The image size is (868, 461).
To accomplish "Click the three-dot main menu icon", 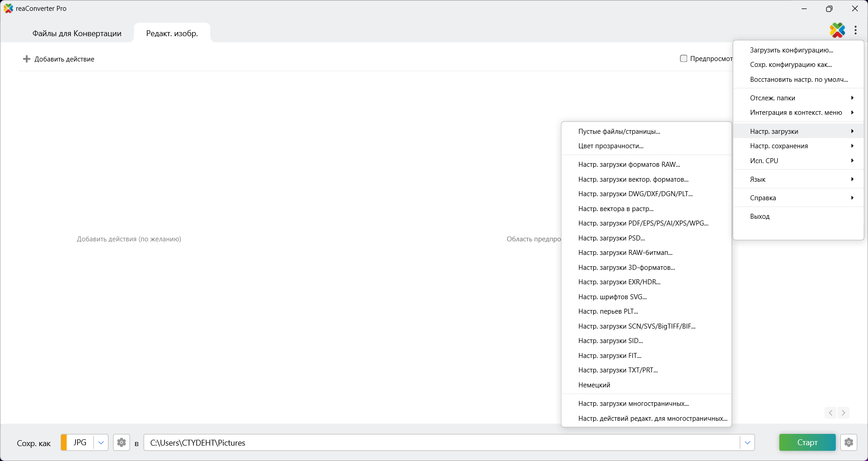I will pyautogui.click(x=855, y=30).
